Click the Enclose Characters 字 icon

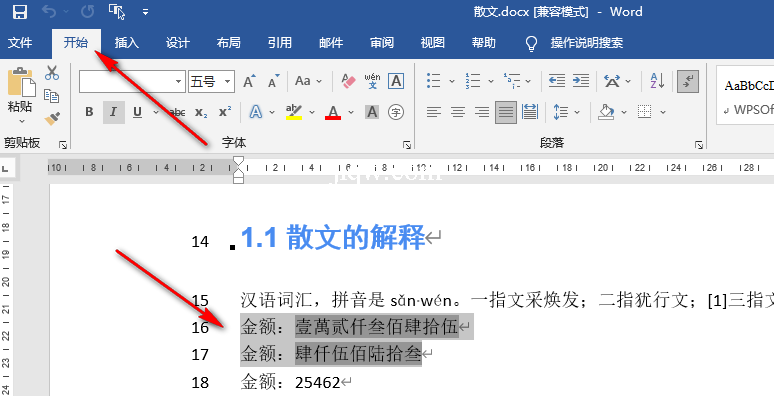pos(396,112)
